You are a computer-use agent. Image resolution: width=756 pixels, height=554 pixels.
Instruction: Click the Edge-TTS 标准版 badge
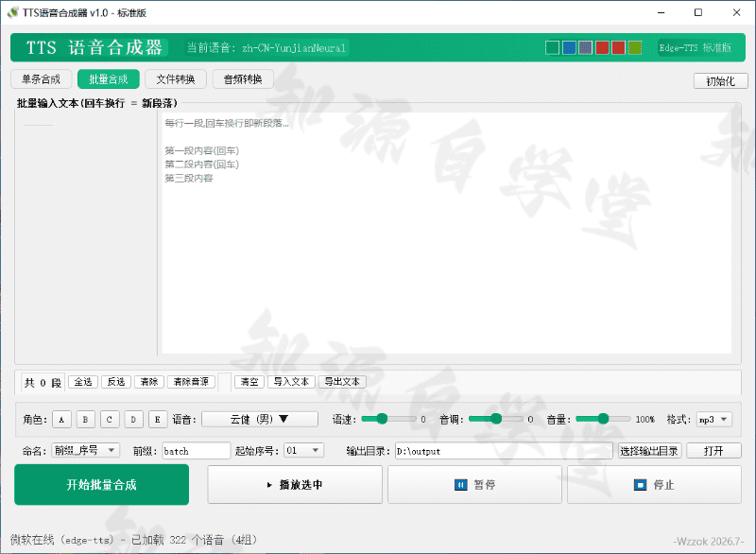696,47
